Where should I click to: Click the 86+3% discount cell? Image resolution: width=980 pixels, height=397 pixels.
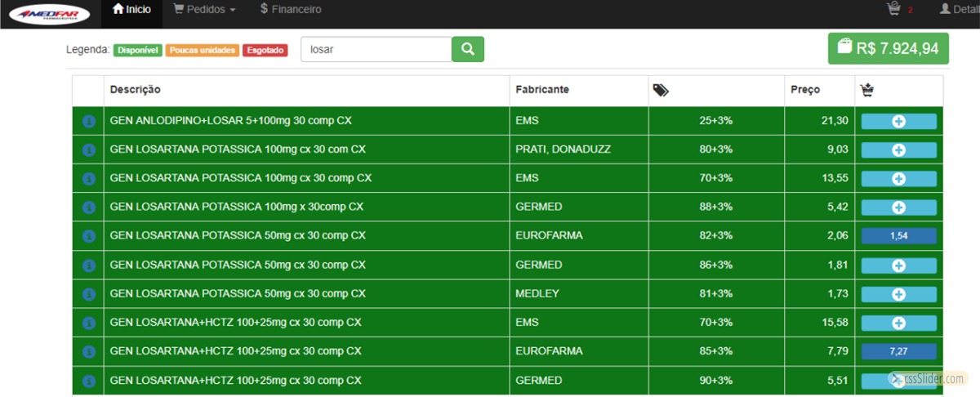click(716, 265)
